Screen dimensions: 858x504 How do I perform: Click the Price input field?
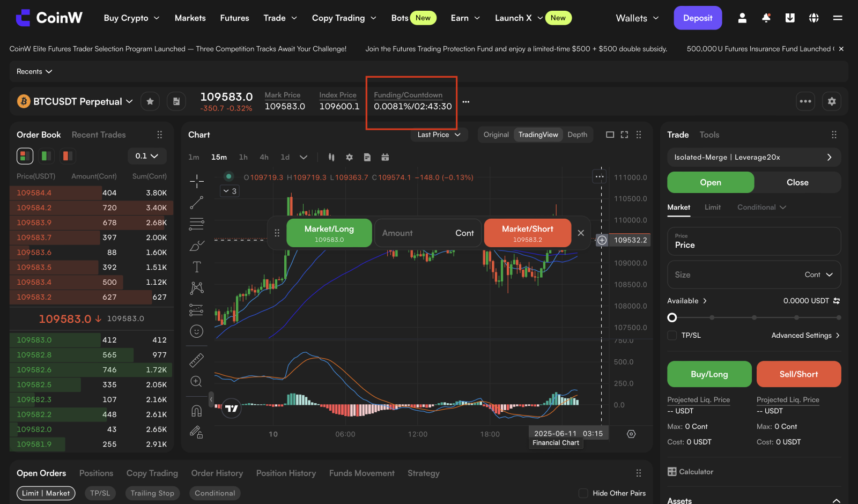point(754,241)
